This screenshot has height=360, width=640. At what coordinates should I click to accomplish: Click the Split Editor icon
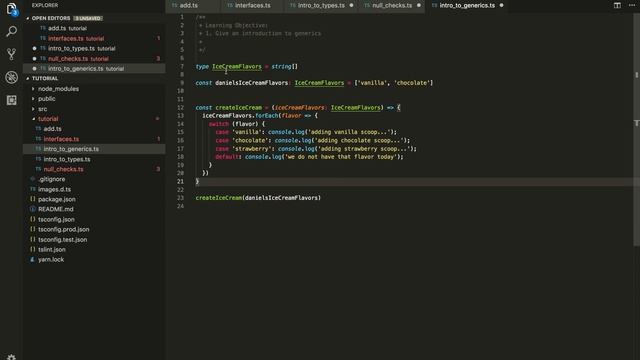pyautogui.click(x=617, y=5)
